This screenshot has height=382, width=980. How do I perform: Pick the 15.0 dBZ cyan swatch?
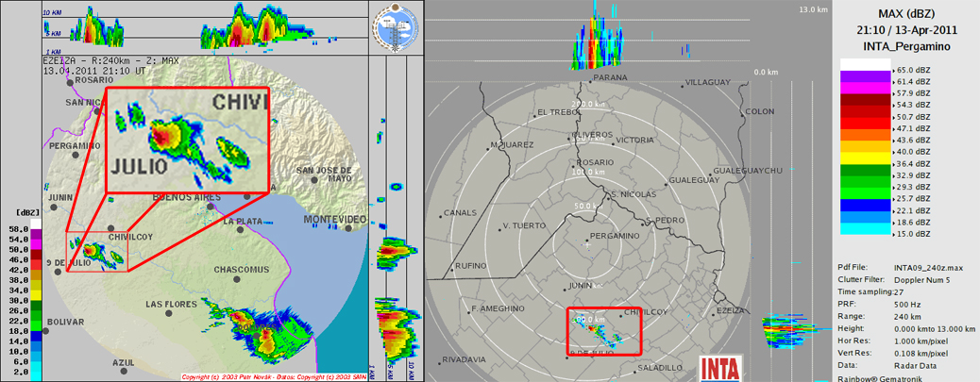(865, 228)
